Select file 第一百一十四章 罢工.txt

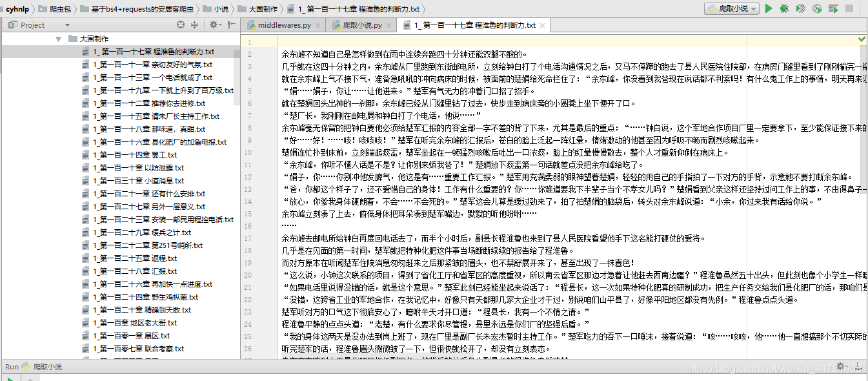(x=130, y=155)
